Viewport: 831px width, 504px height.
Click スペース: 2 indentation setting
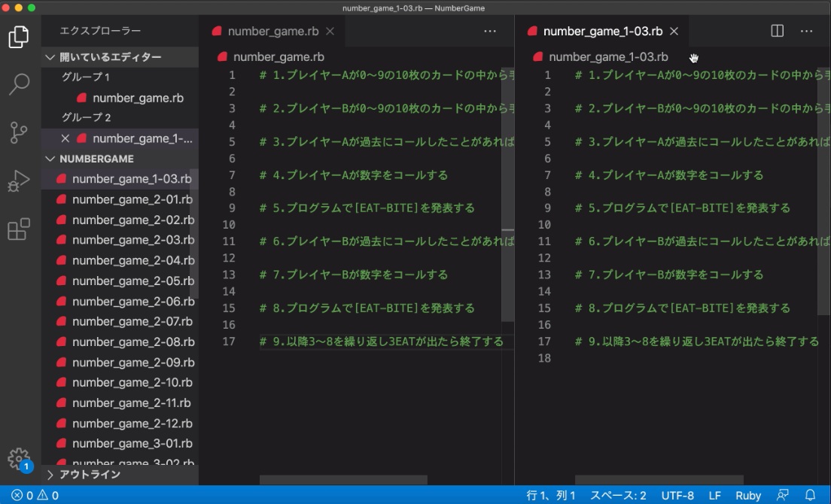click(x=618, y=496)
